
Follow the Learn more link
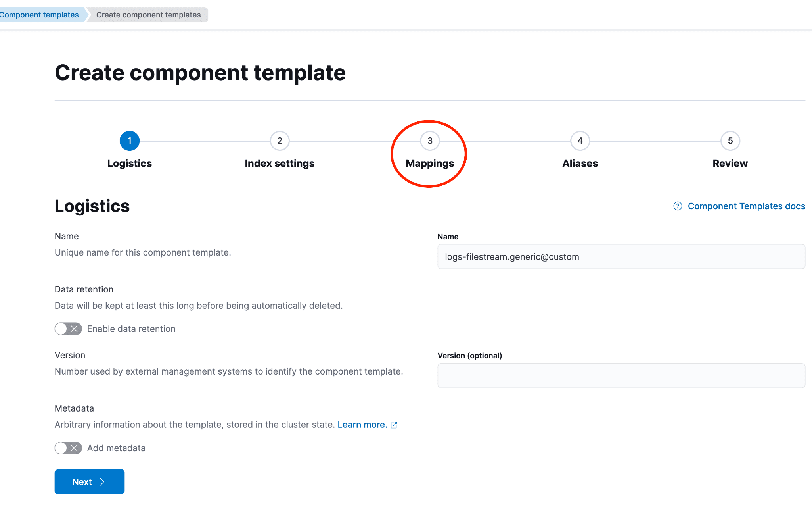coord(362,425)
